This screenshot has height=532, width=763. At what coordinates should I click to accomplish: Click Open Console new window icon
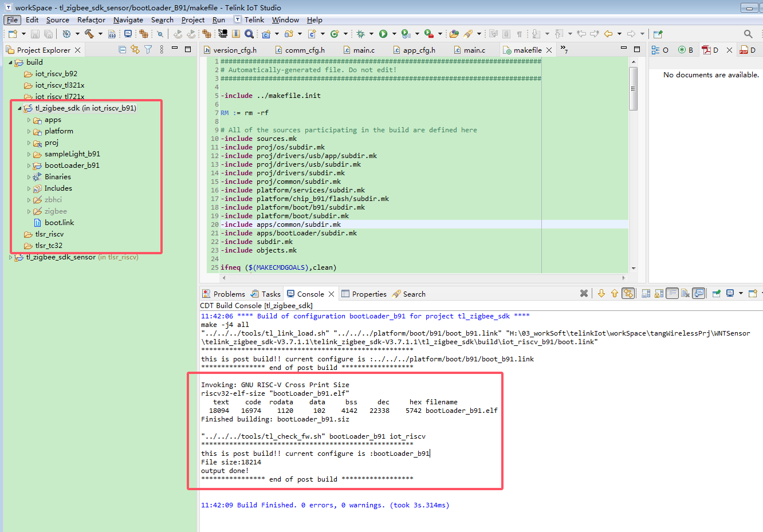753,293
